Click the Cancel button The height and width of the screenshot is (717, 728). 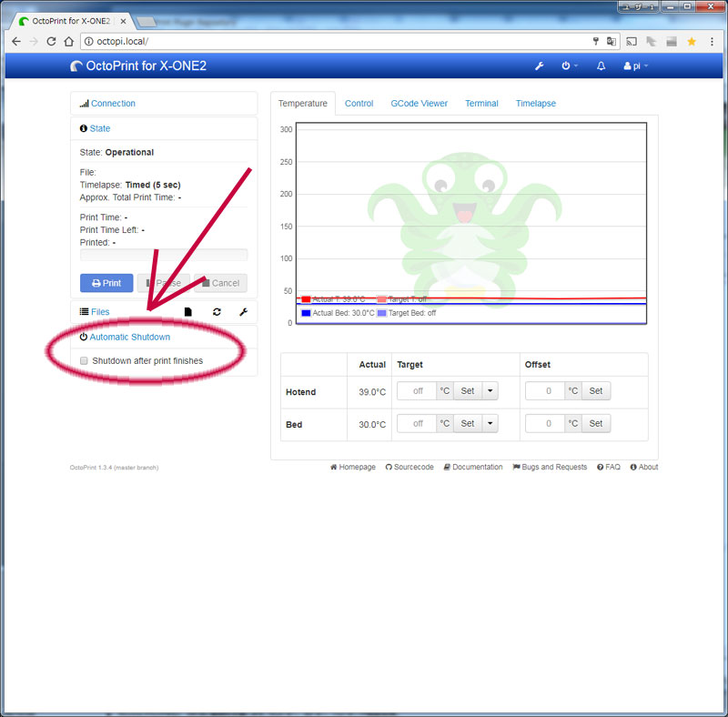pyautogui.click(x=220, y=283)
